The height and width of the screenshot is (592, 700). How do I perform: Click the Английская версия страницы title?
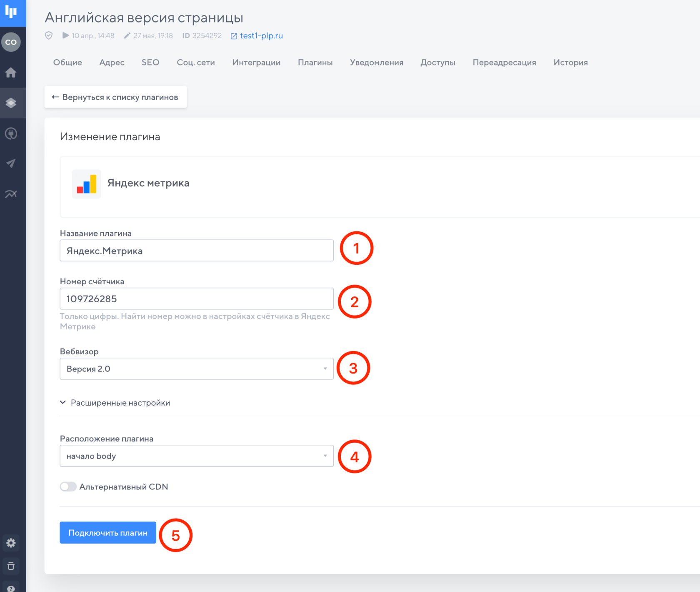point(144,18)
